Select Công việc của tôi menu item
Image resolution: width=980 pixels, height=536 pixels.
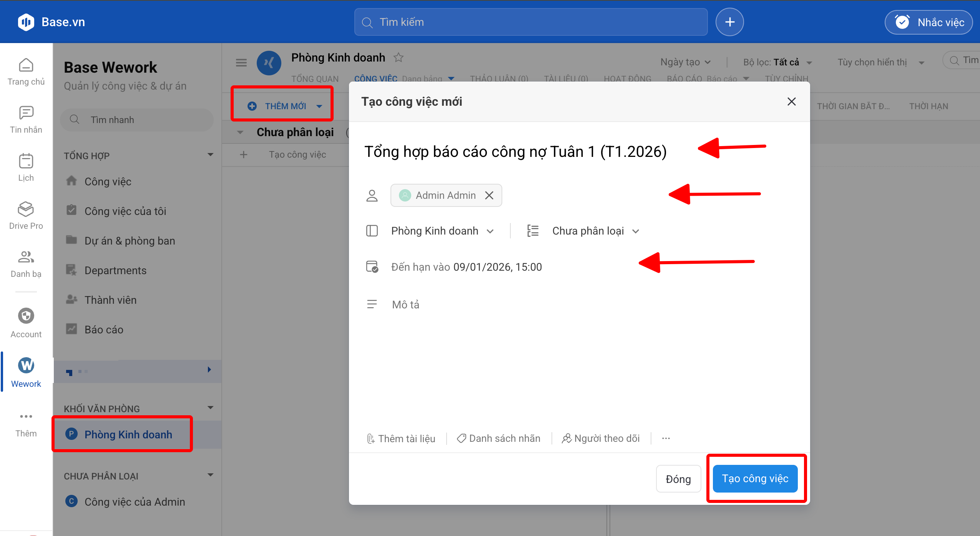pyautogui.click(x=125, y=211)
